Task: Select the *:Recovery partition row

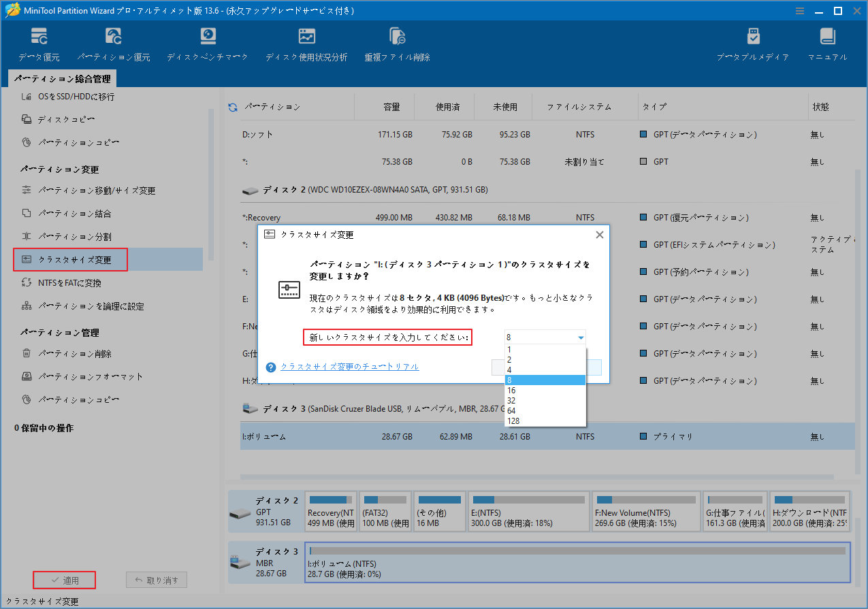Action: [548, 218]
